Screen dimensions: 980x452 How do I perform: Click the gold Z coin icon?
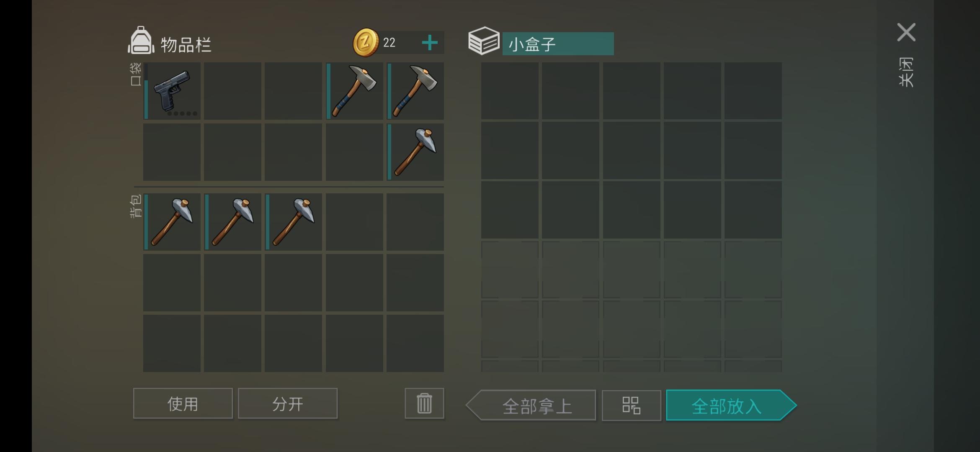tap(366, 42)
